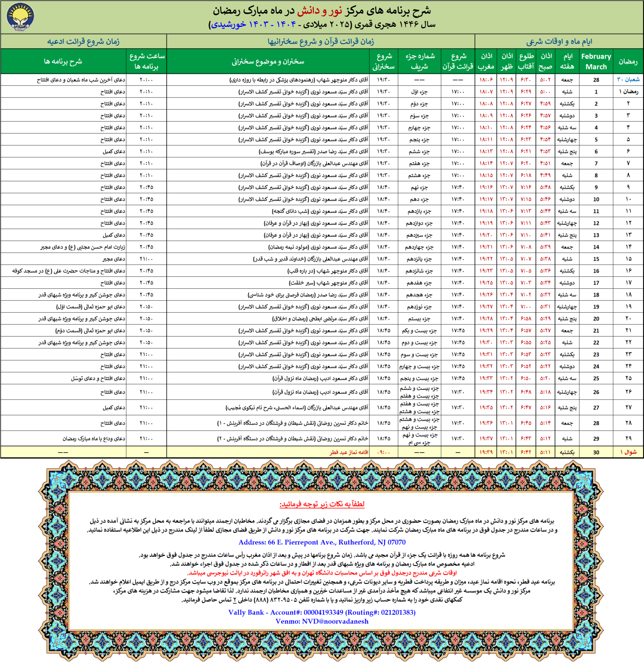Click the red 'اقامه نماز عید فطر' entry
Screen dimensions: 644x669
(349, 452)
